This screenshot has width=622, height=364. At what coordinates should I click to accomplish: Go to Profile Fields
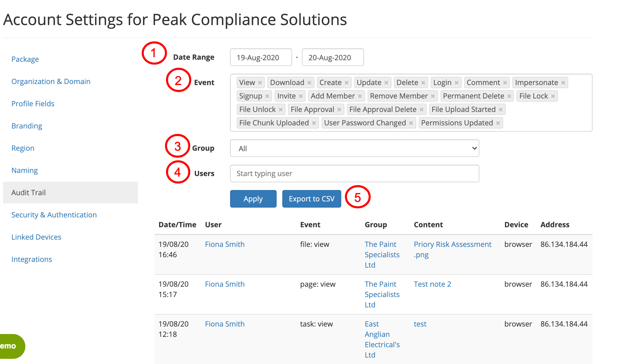pos(33,104)
